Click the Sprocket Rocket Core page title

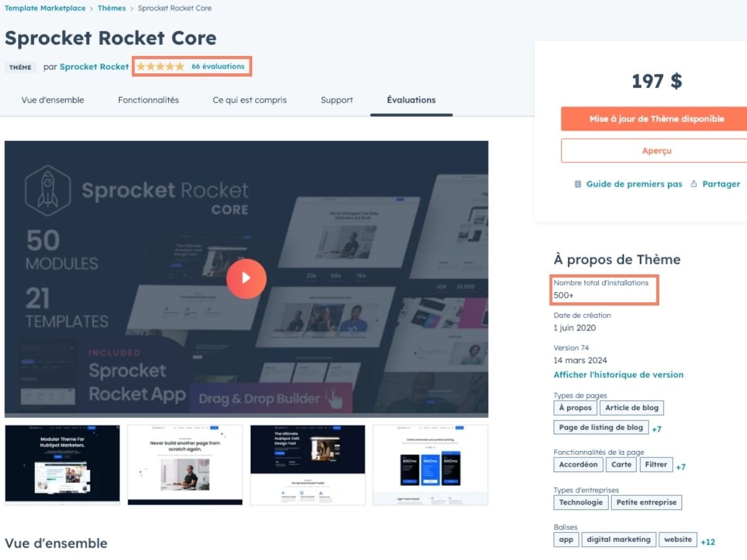coord(111,38)
